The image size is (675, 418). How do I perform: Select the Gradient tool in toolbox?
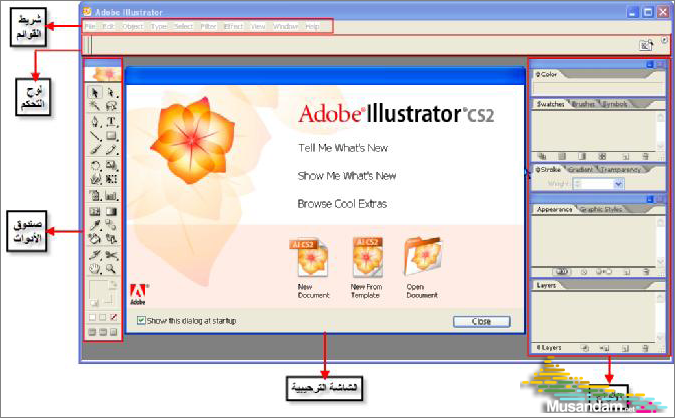click(111, 211)
